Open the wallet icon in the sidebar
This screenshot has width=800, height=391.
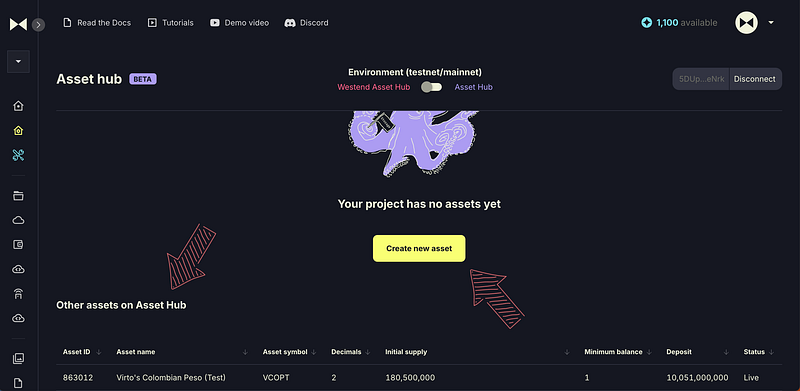[18, 245]
